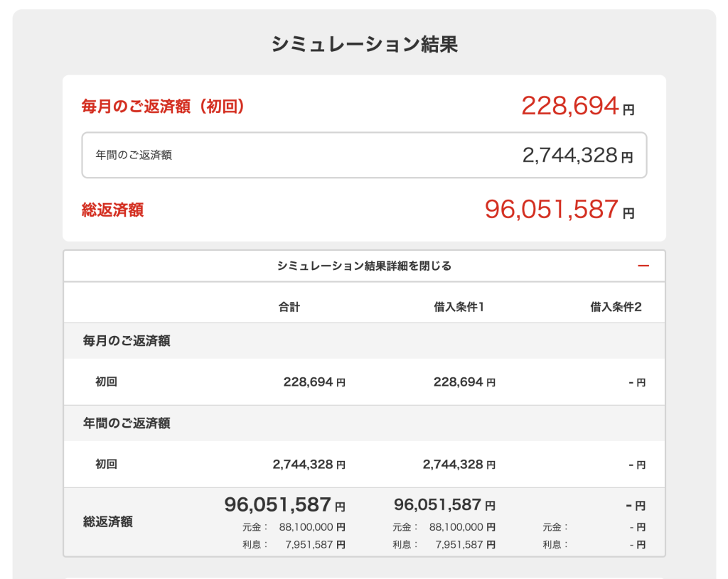Click the large red 96,051,587 total amount

[552, 210]
